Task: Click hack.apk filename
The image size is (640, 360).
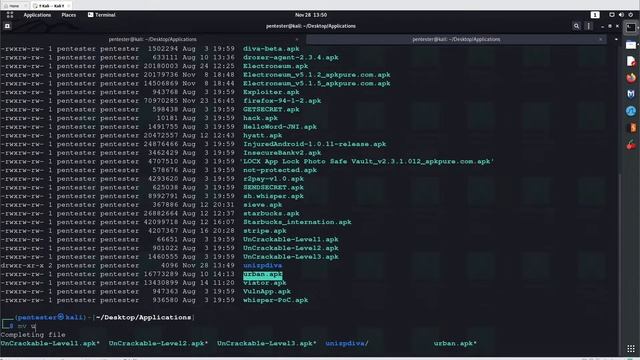Action: pyautogui.click(x=260, y=118)
